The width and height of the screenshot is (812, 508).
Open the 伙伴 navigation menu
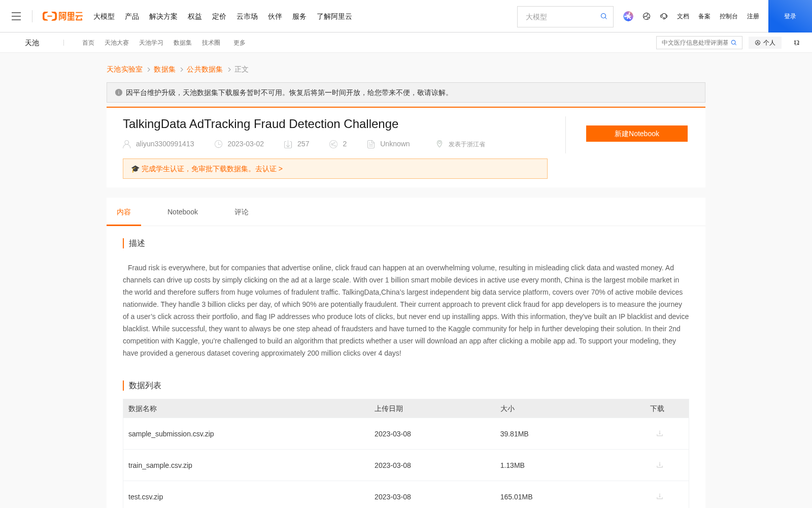(x=275, y=16)
